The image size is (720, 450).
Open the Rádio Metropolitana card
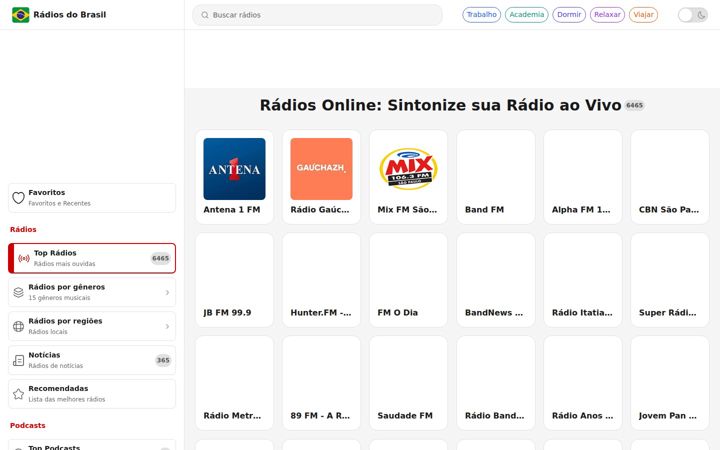[x=234, y=383]
